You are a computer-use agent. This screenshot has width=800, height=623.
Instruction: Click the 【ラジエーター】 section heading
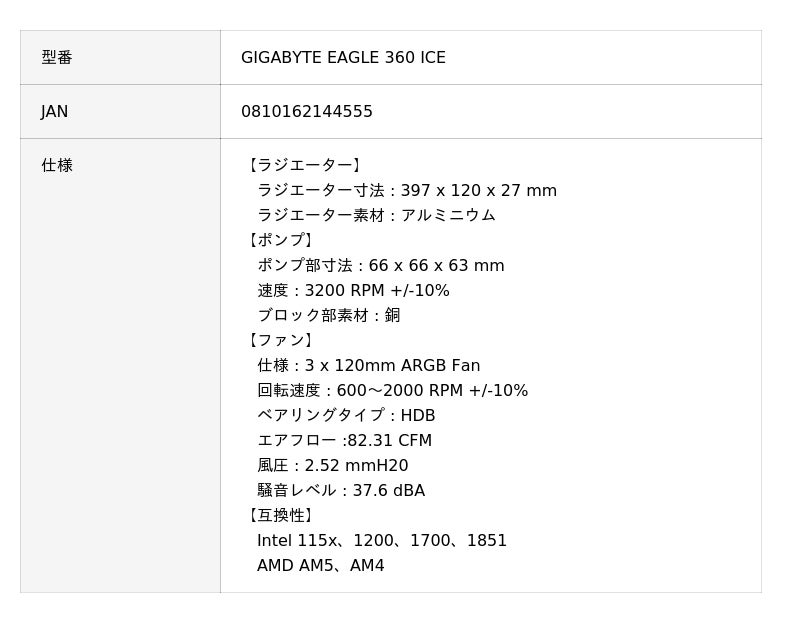(304, 166)
